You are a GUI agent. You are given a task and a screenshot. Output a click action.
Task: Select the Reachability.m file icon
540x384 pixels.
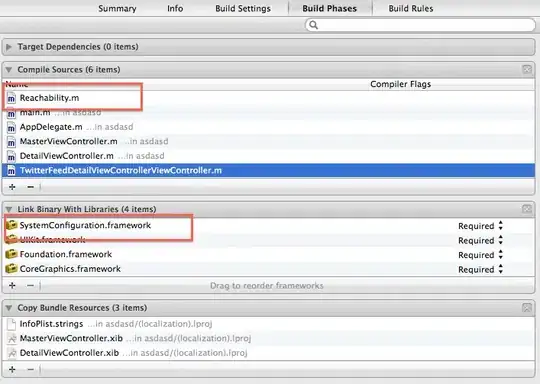coord(11,98)
